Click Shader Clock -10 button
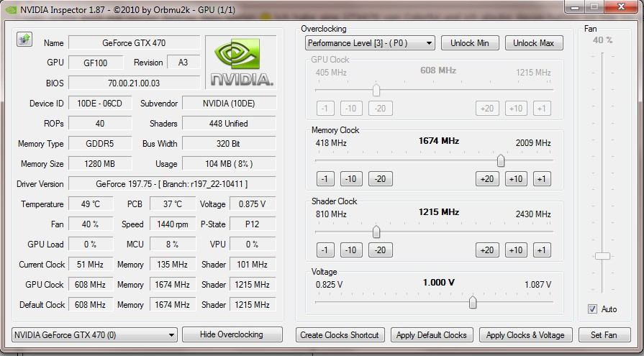 (x=351, y=250)
